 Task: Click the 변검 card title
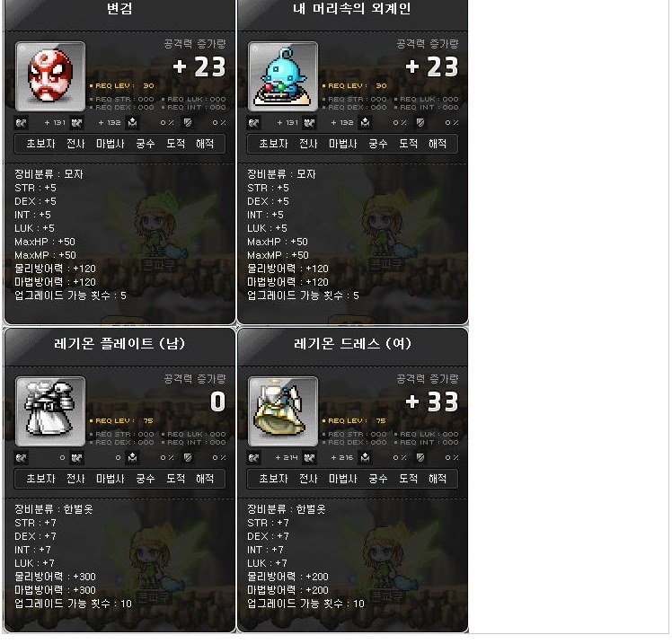[x=119, y=9]
